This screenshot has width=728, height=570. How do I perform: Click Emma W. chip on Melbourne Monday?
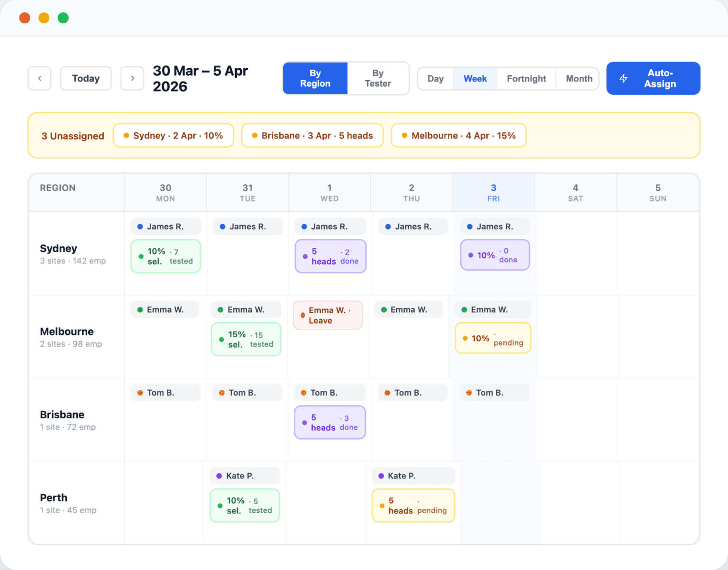click(165, 309)
